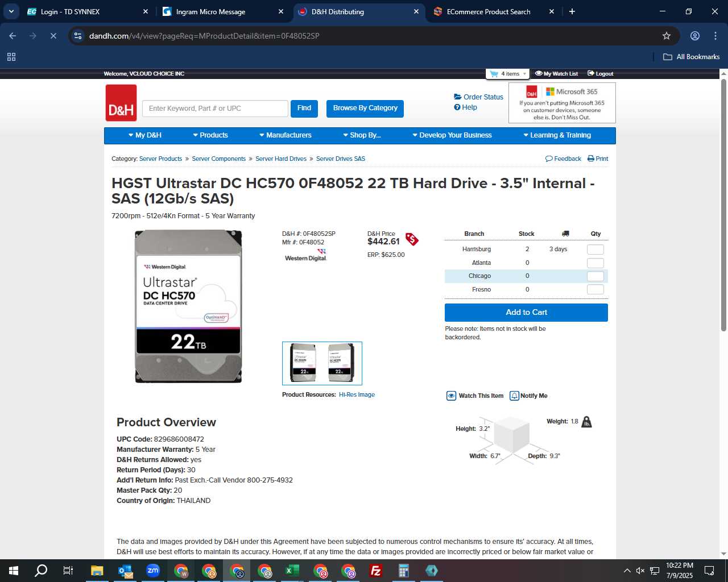Click the Find button

(304, 109)
